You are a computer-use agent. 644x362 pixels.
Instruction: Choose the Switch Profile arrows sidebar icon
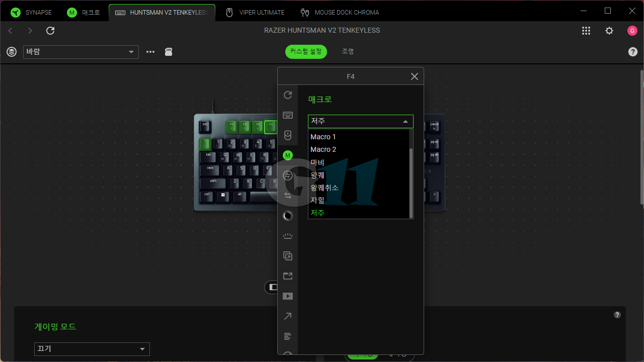[288, 196]
